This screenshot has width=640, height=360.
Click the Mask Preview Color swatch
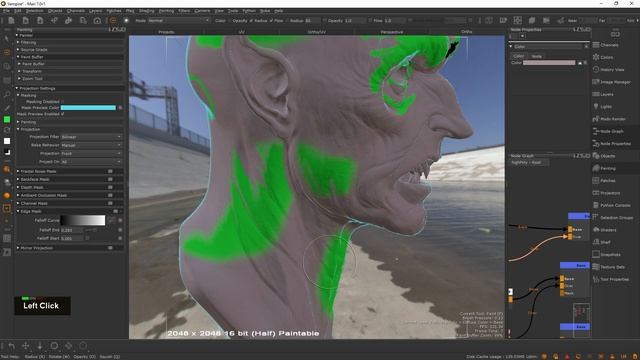coord(88,108)
